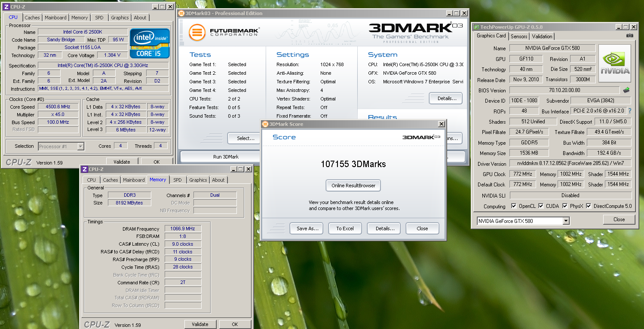Click the 'Sandy Bridge' Code Name value
Image resolution: width=644 pixels, height=329 pixels.
point(61,40)
